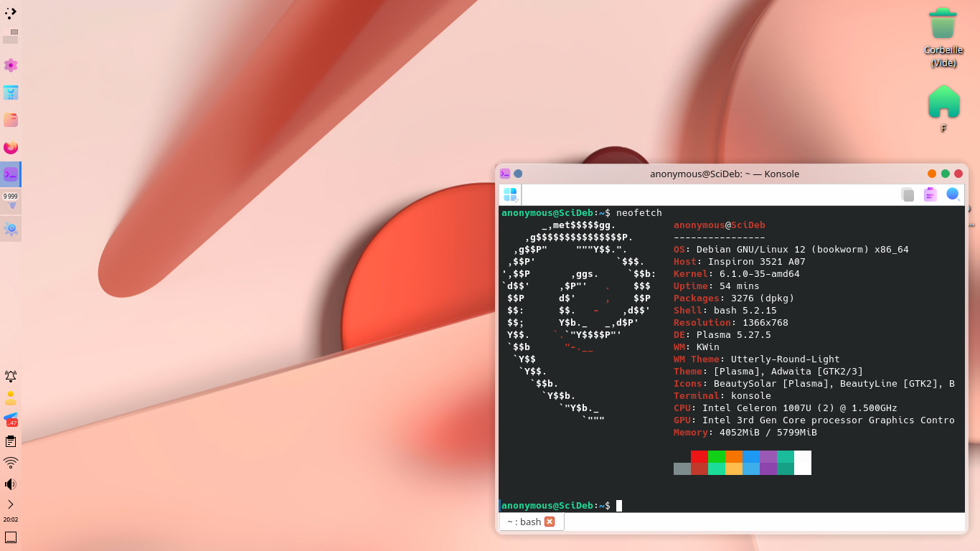Image resolution: width=980 pixels, height=551 pixels.
Task: Open the Wi-Fi network tray icon
Action: (x=11, y=463)
